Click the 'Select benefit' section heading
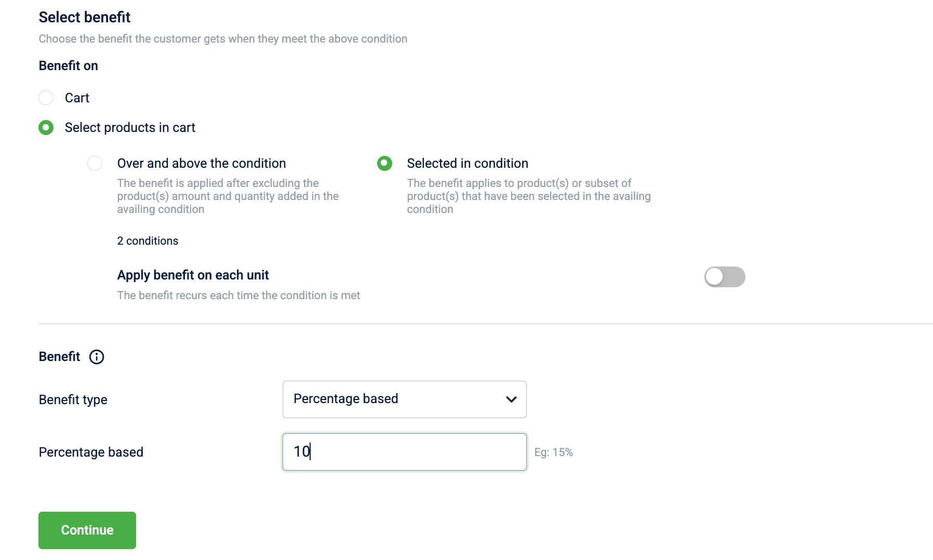This screenshot has height=560, width=933. point(84,17)
